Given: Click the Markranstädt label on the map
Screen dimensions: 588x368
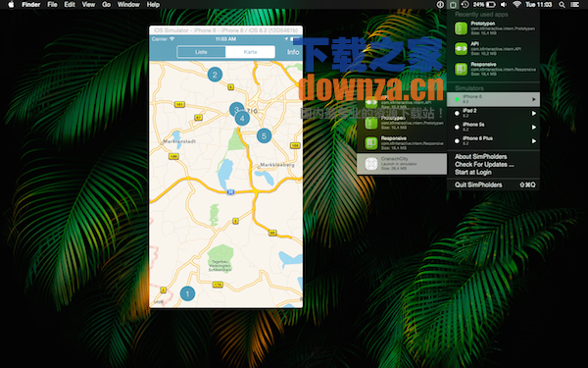Looking at the screenshot, I should [x=179, y=141].
